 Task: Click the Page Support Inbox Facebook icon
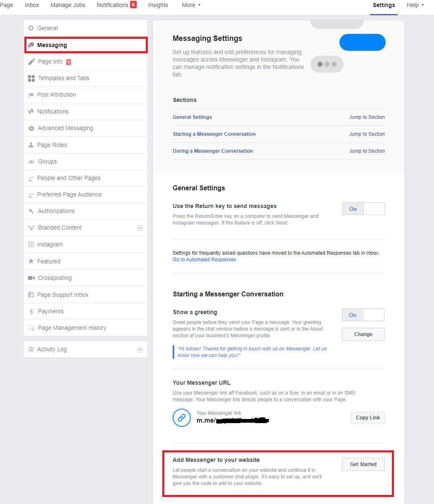(x=31, y=295)
